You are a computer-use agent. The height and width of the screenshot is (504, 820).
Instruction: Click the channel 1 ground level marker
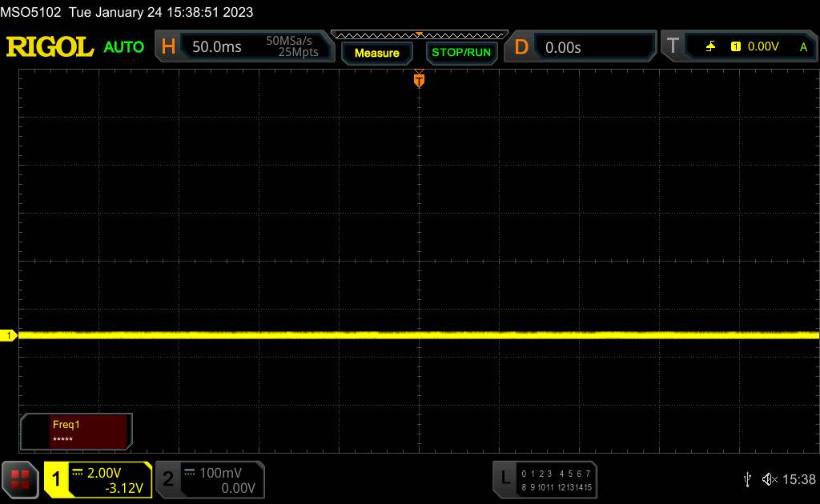pos(10,336)
